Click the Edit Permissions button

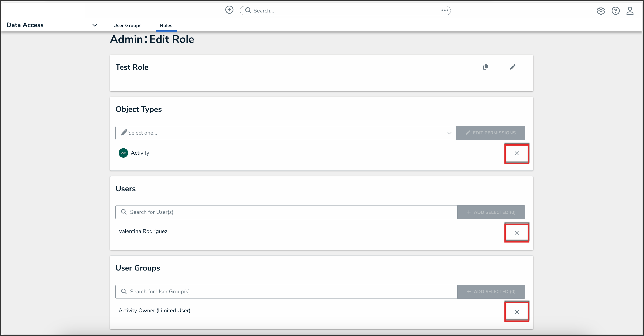coord(490,133)
